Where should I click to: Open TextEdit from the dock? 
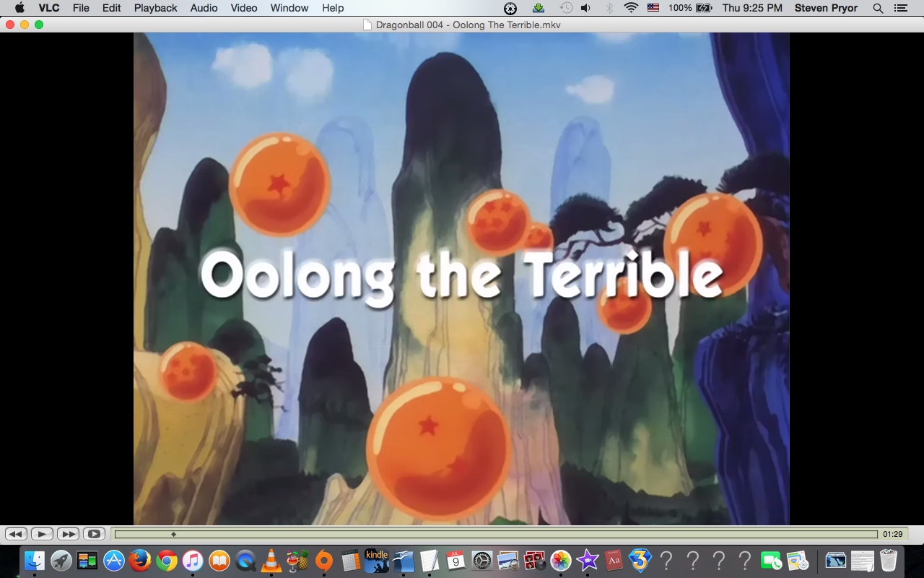(x=430, y=560)
